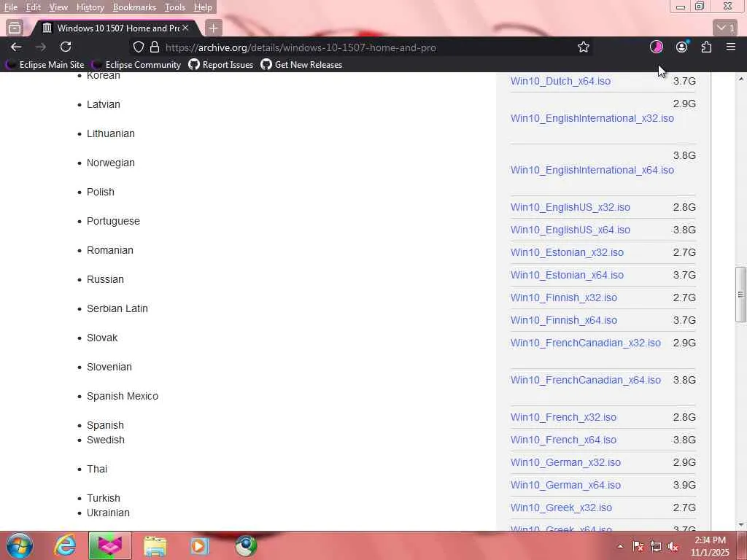Open the Help menu
Image resolution: width=747 pixels, height=560 pixels.
point(203,7)
